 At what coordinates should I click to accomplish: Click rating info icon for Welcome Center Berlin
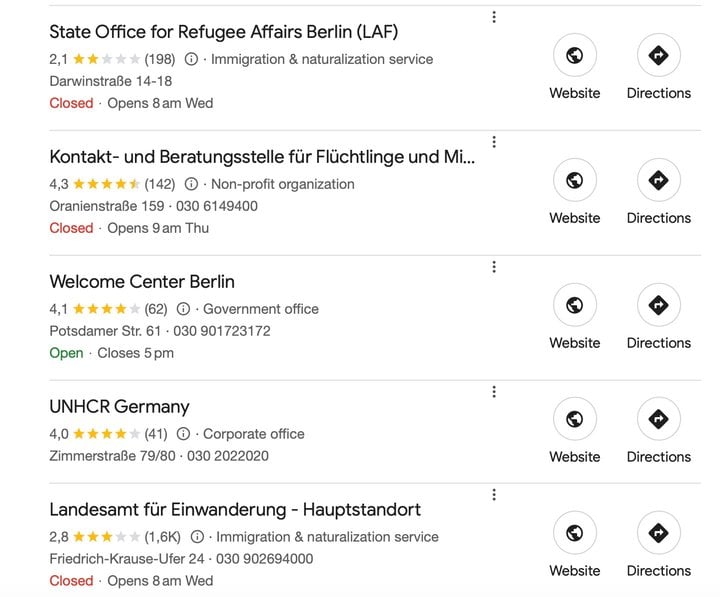[x=183, y=309]
